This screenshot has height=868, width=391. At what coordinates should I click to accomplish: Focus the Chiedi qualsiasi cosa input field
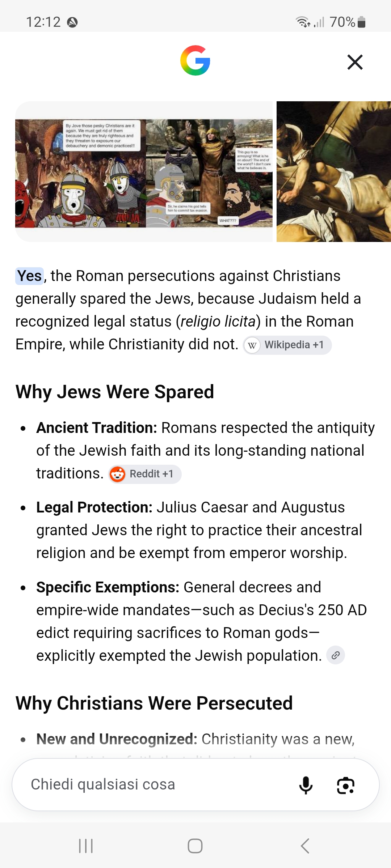pos(195,784)
